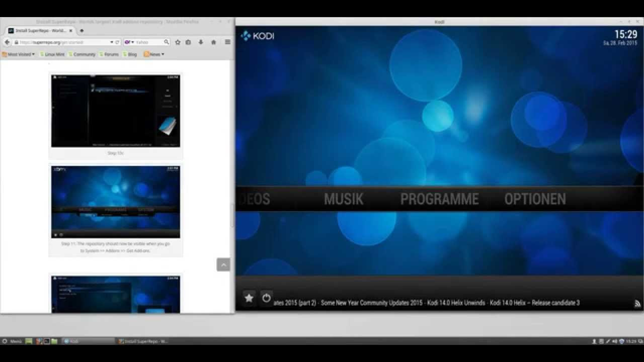
Task: Bookmark this page with Firefox star icon
Action: click(178, 42)
